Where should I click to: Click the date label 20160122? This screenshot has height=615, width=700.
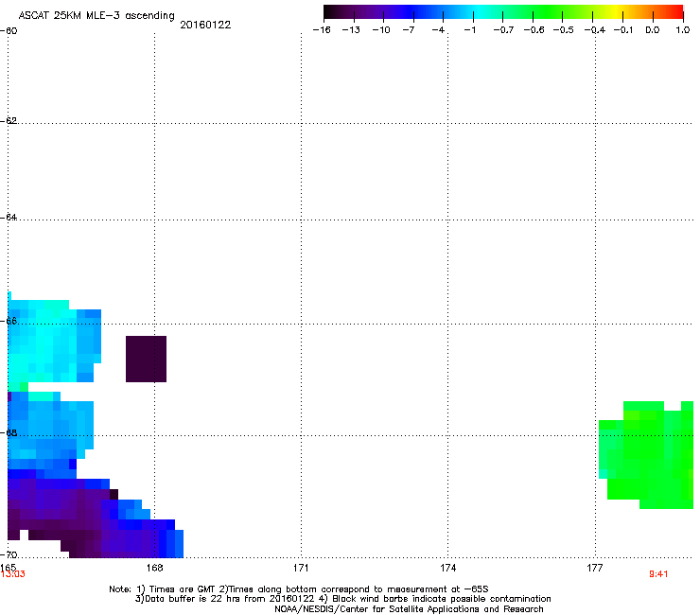(205, 25)
